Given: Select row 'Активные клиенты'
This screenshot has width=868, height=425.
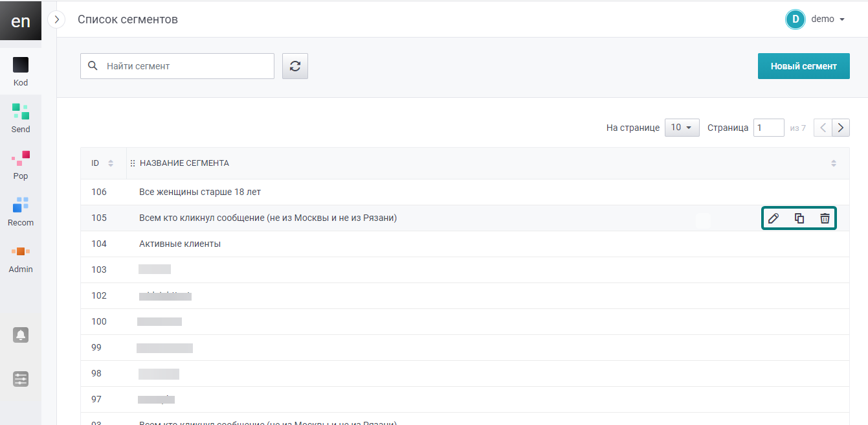Looking at the screenshot, I should 465,244.
